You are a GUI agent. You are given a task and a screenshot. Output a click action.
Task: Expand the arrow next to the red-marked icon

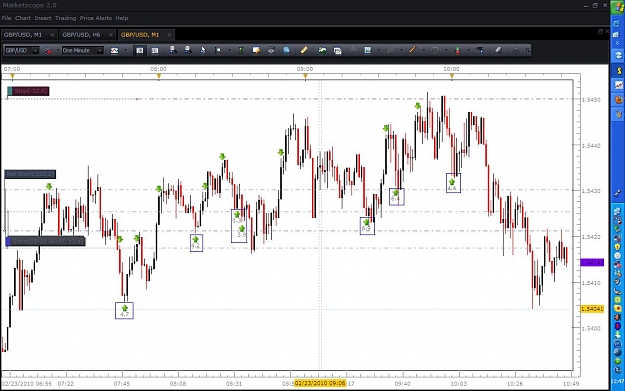pyautogui.click(x=58, y=50)
